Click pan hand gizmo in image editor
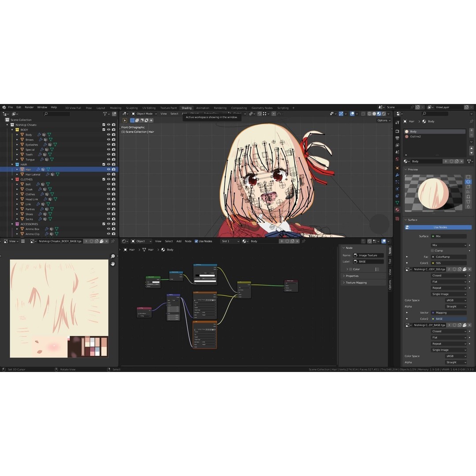Image resolution: width=476 pixels, height=476 pixels. click(113, 264)
